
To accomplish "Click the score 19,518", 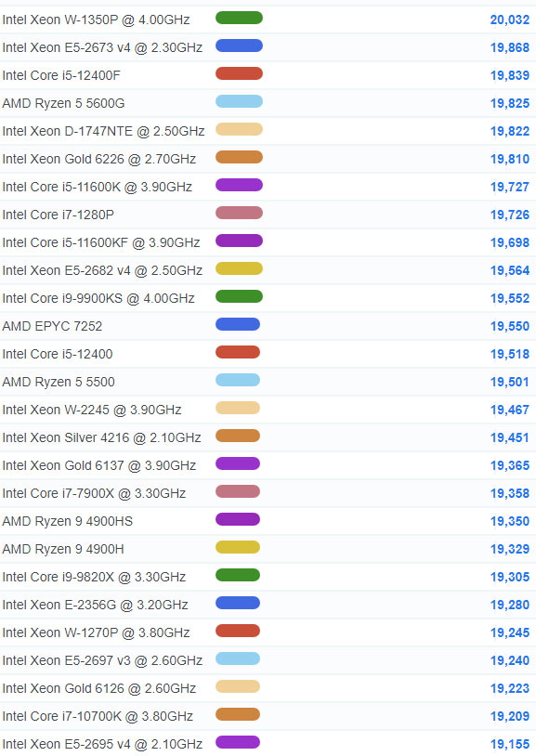I will coord(510,355).
